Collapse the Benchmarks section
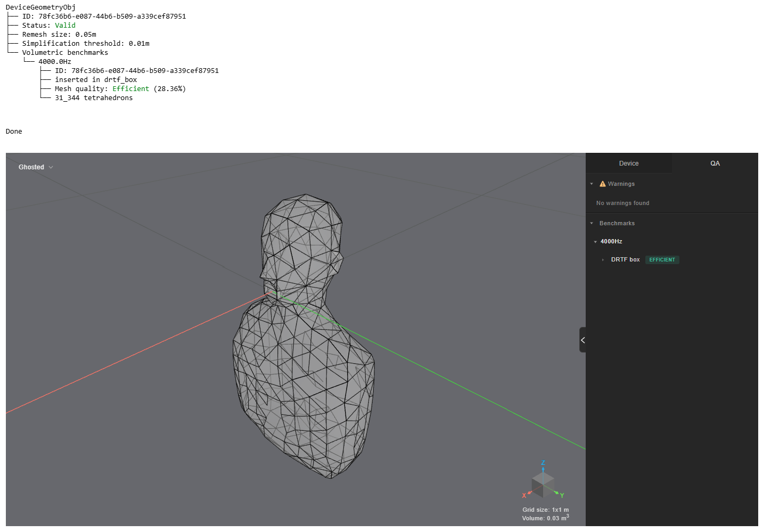This screenshot has width=763, height=532. (592, 223)
